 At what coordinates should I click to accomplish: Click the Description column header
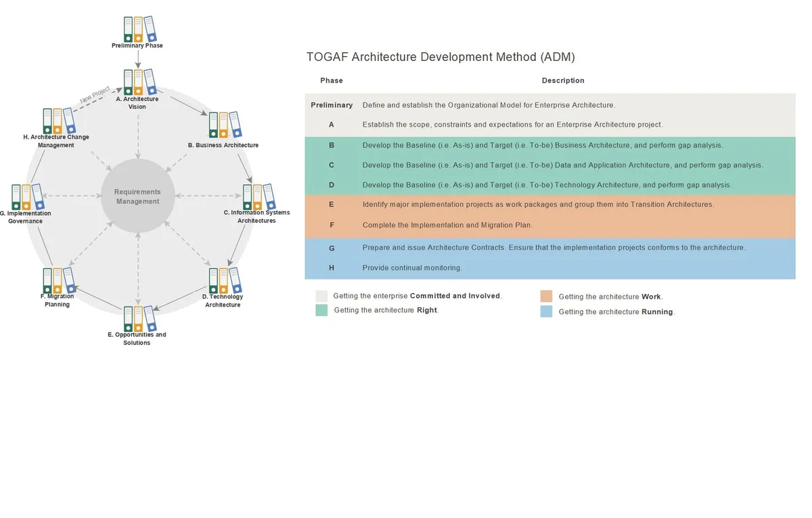pyautogui.click(x=563, y=81)
